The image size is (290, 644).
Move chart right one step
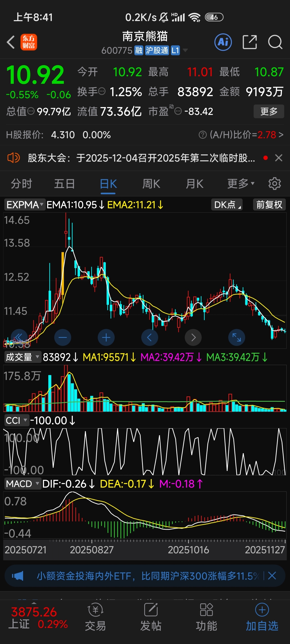193,337
